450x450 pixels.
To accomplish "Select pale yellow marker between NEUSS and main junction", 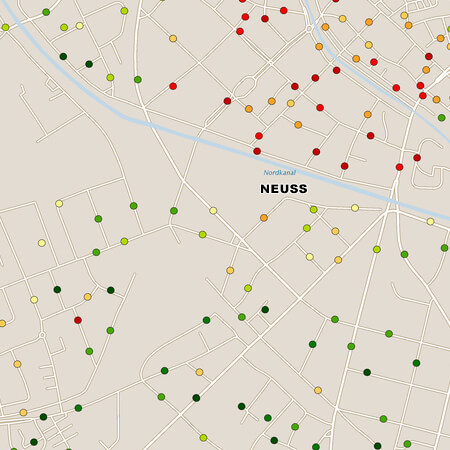I will pyautogui.click(x=355, y=208).
